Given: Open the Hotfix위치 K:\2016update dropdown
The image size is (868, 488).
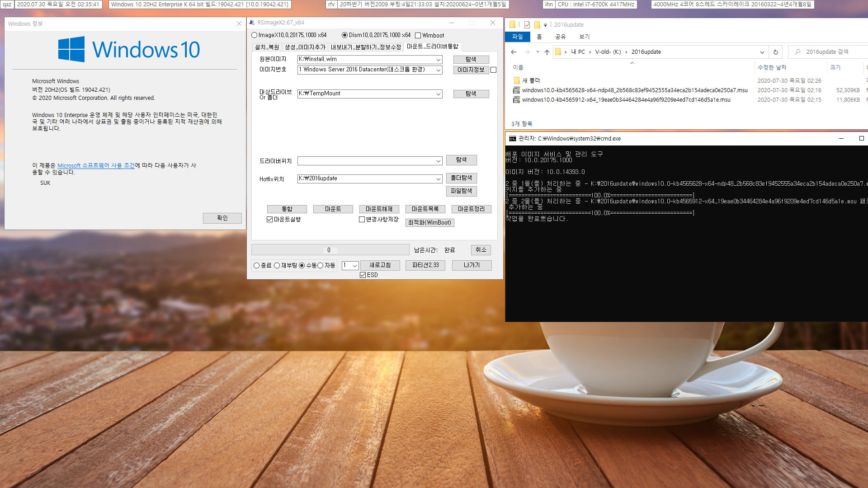Looking at the screenshot, I should pyautogui.click(x=438, y=179).
